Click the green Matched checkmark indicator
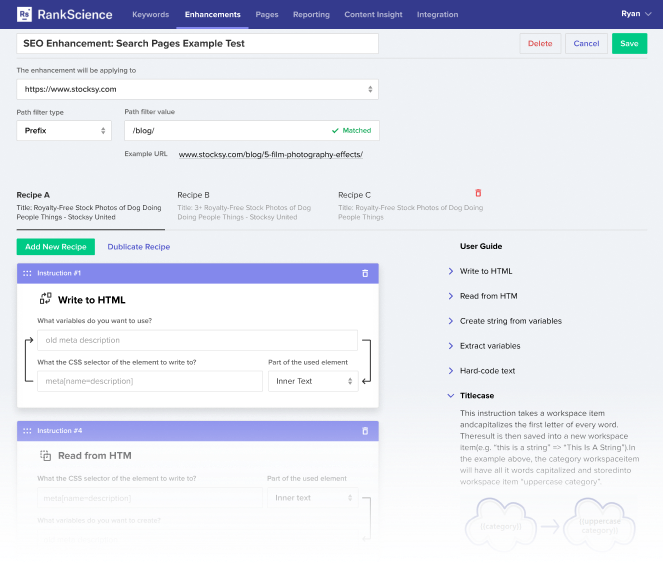Viewport: 663px width, 586px height. tap(351, 131)
